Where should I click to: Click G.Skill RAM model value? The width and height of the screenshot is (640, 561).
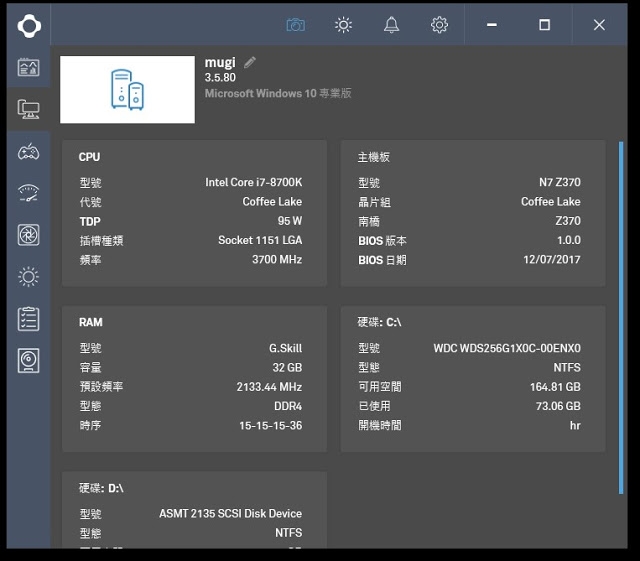pyautogui.click(x=285, y=348)
